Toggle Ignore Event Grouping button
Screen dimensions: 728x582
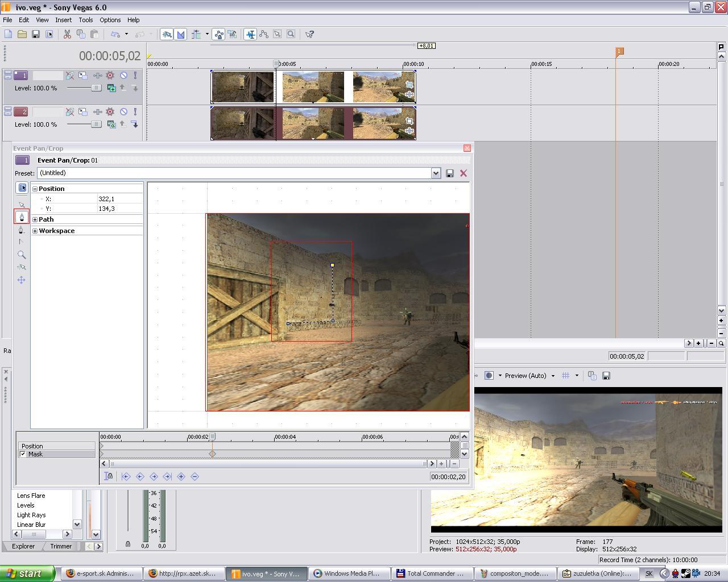[x=233, y=34]
